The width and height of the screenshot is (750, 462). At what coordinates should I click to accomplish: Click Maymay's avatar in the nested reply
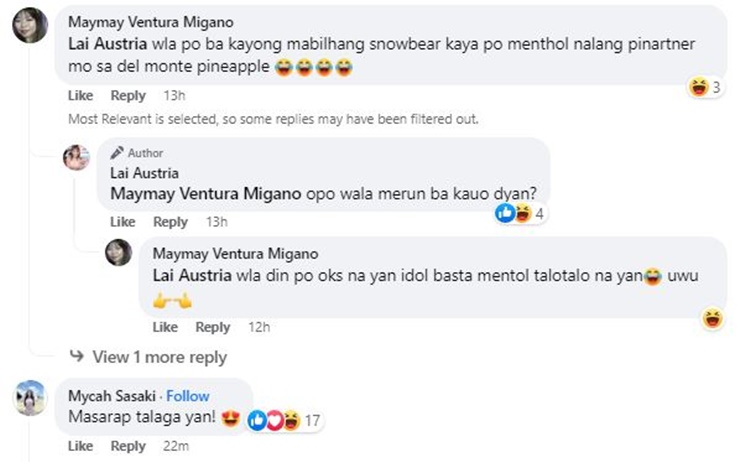tap(119, 253)
